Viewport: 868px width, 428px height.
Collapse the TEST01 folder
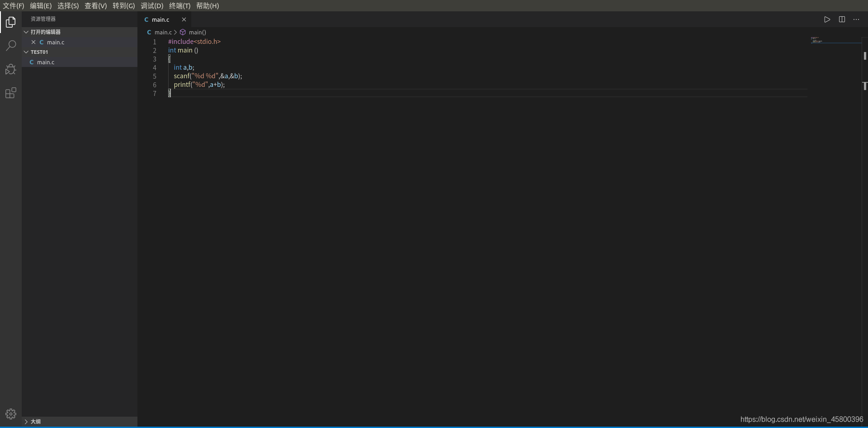26,52
